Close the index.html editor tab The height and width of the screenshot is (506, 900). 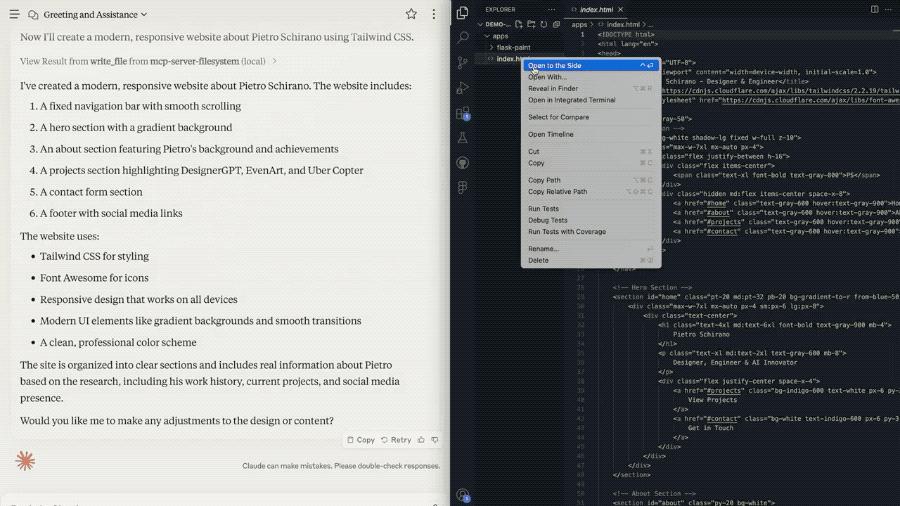(x=620, y=10)
